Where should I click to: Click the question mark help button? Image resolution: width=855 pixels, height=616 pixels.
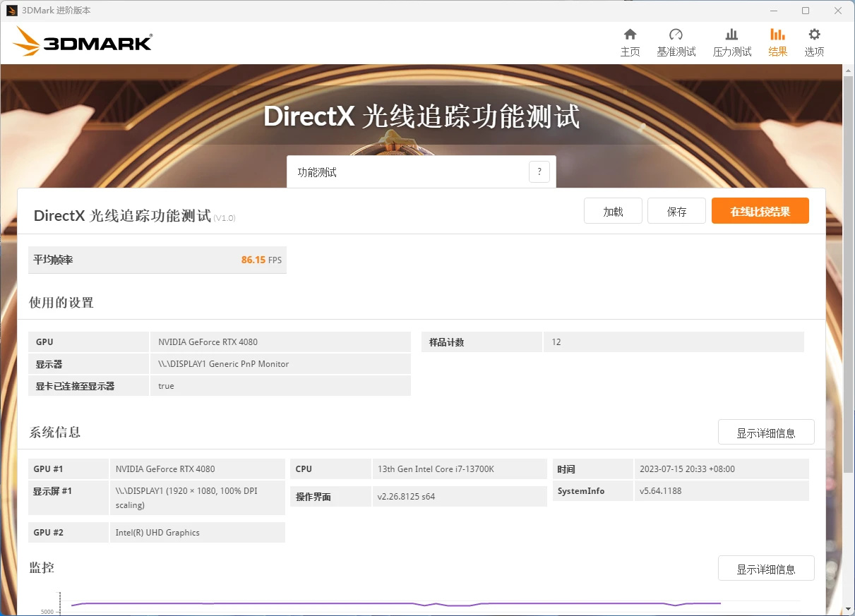pyautogui.click(x=539, y=171)
